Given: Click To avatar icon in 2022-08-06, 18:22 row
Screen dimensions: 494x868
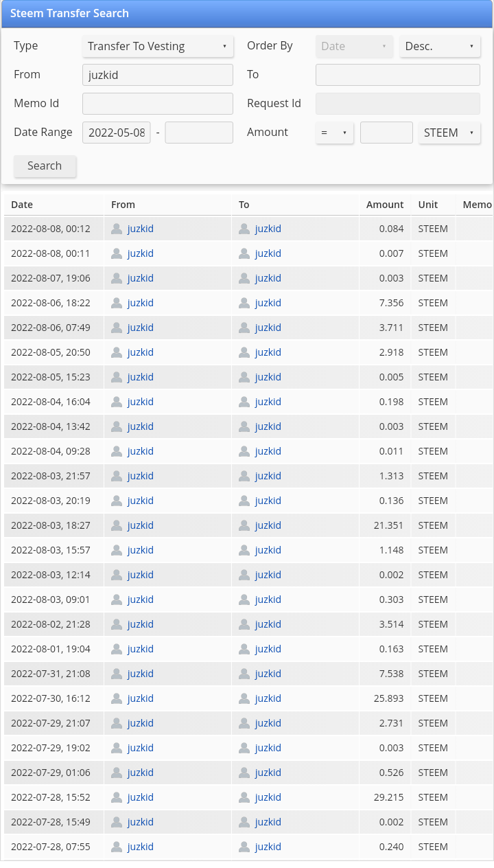Looking at the screenshot, I should (x=244, y=303).
